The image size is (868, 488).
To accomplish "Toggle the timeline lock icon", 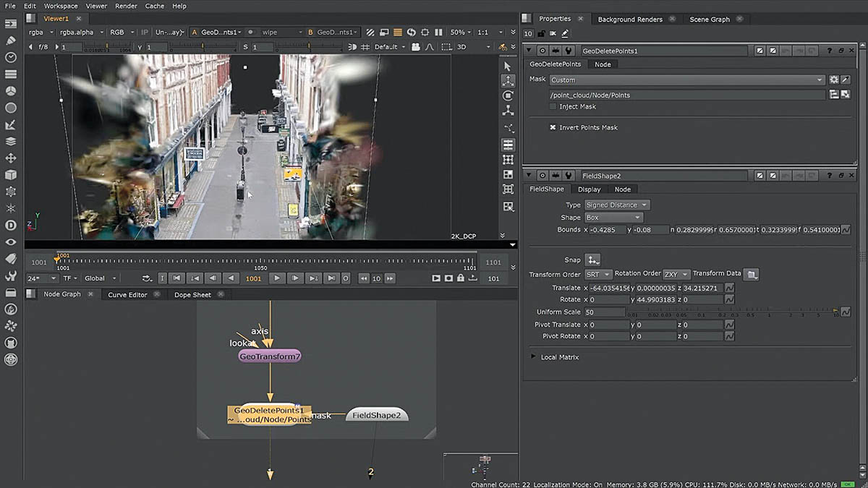I will coord(461,278).
